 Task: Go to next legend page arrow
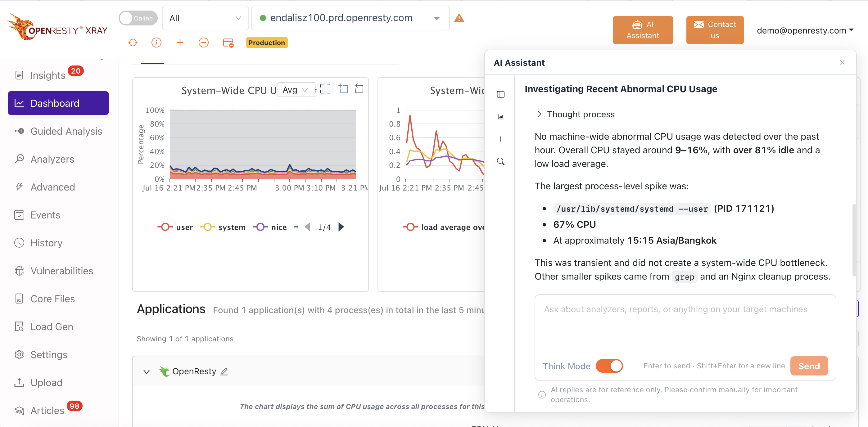point(341,227)
